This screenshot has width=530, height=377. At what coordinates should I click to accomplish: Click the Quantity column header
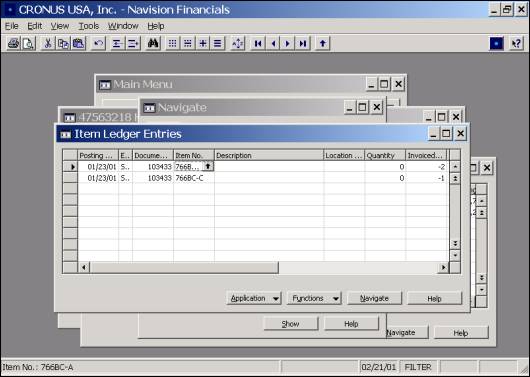click(385, 155)
